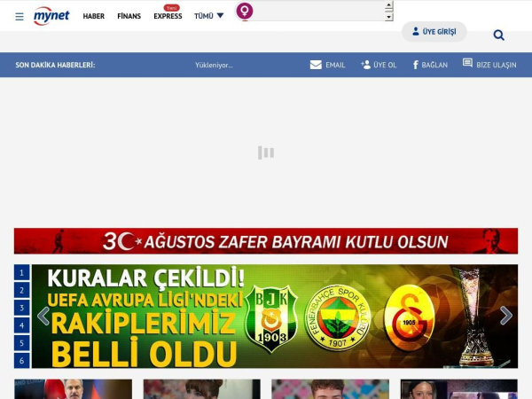Open the hamburger menu icon

20,16
